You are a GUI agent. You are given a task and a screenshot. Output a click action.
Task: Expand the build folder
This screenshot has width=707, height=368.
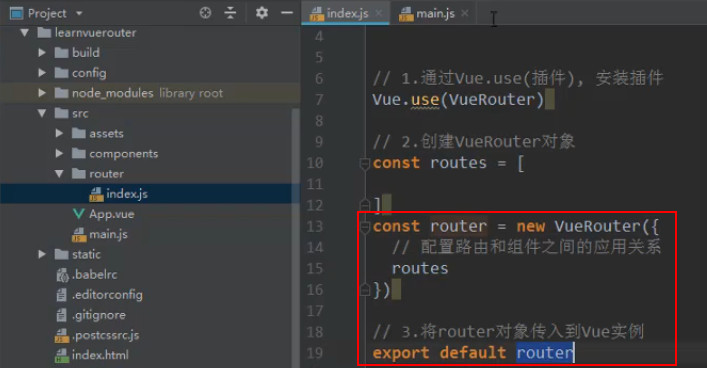point(42,53)
